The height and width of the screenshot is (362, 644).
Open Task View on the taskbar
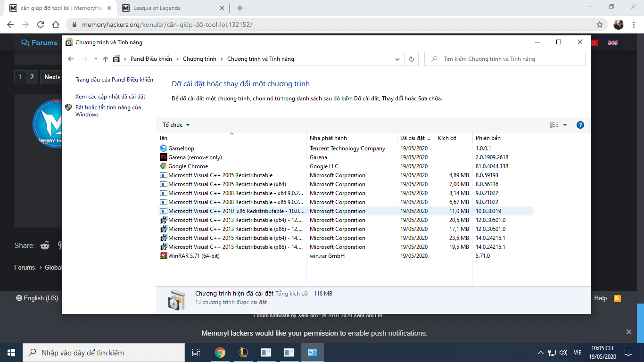tap(196, 353)
